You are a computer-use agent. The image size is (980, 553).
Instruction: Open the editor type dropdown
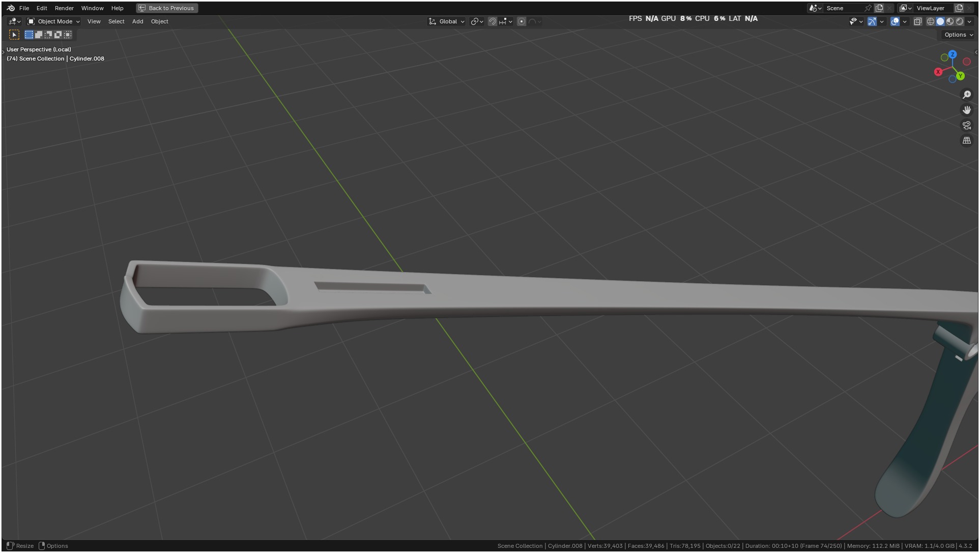[14, 21]
